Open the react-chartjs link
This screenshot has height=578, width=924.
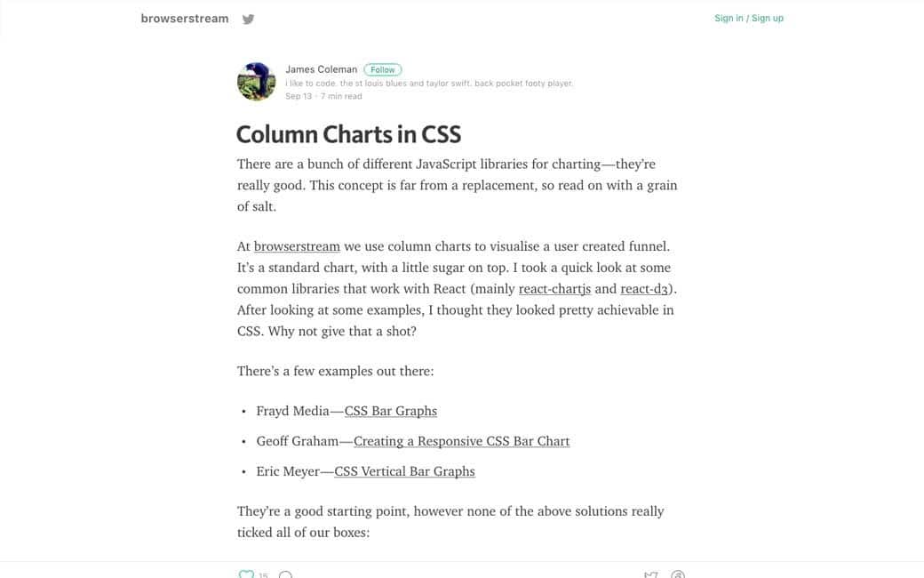[x=554, y=289]
